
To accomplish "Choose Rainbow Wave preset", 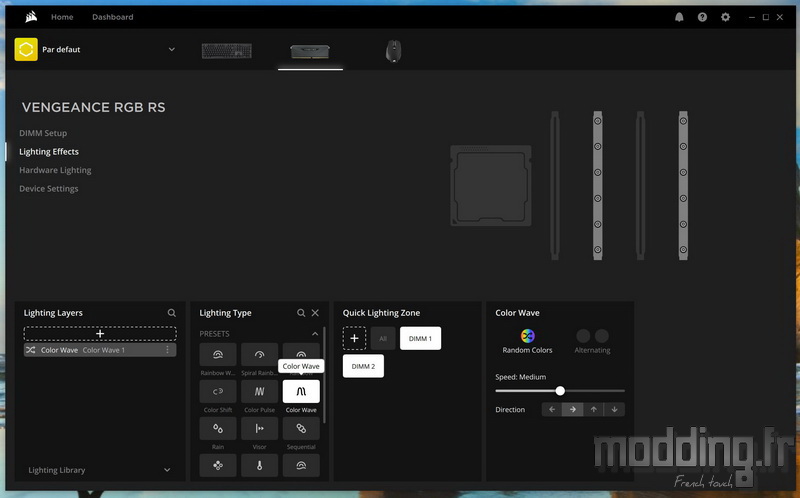I will 218,355.
